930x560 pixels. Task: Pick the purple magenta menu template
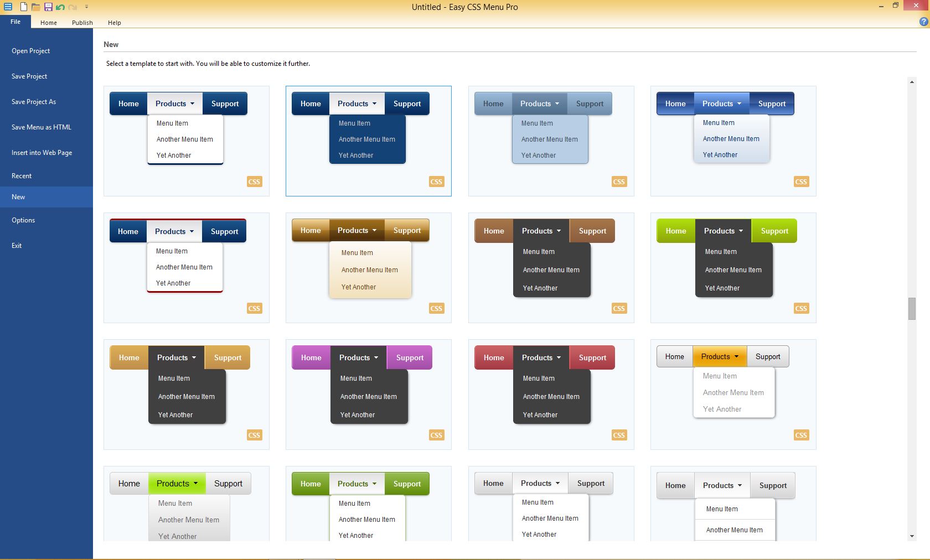point(369,395)
